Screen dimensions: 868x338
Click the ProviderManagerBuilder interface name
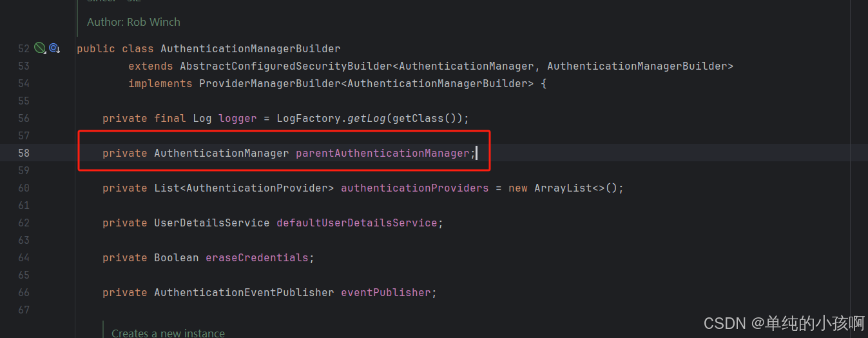pyautogui.click(x=270, y=83)
